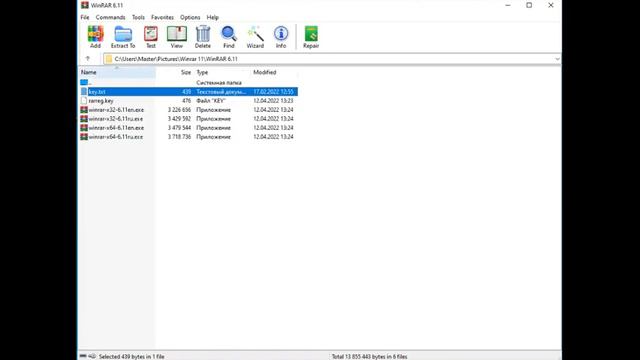Click the rarreg.key file icon
This screenshot has height=360, width=640.
tap(84, 101)
